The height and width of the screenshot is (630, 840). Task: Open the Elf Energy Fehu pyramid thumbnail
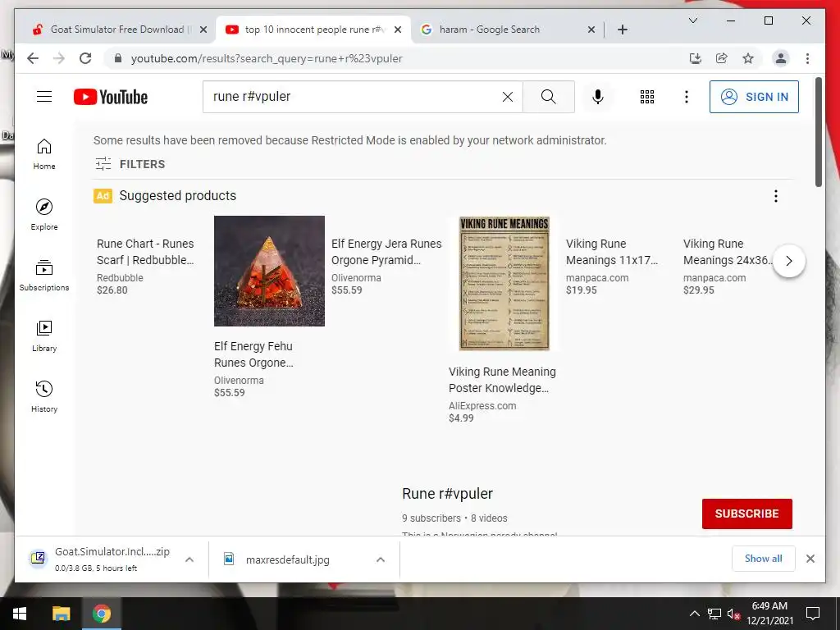(x=269, y=271)
